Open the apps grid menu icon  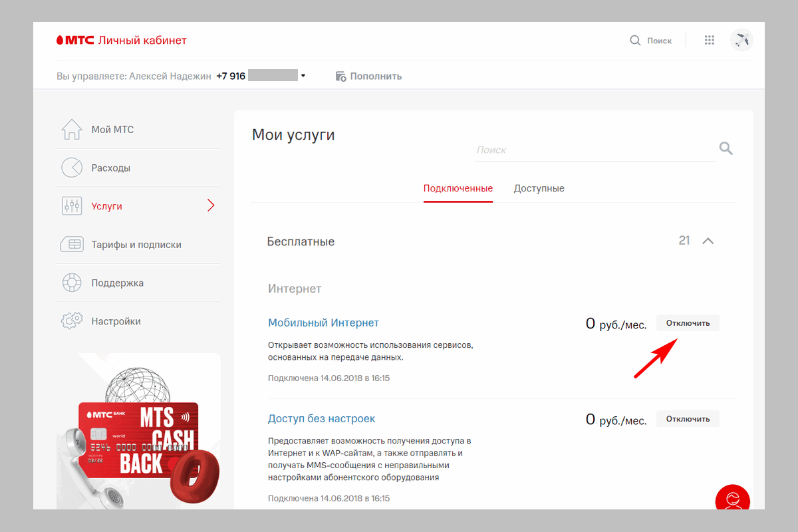(710, 41)
